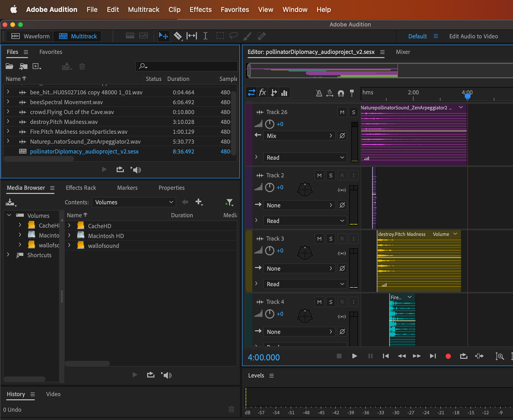
Task: Expand the Shortcuts tree node
Action: [8, 255]
